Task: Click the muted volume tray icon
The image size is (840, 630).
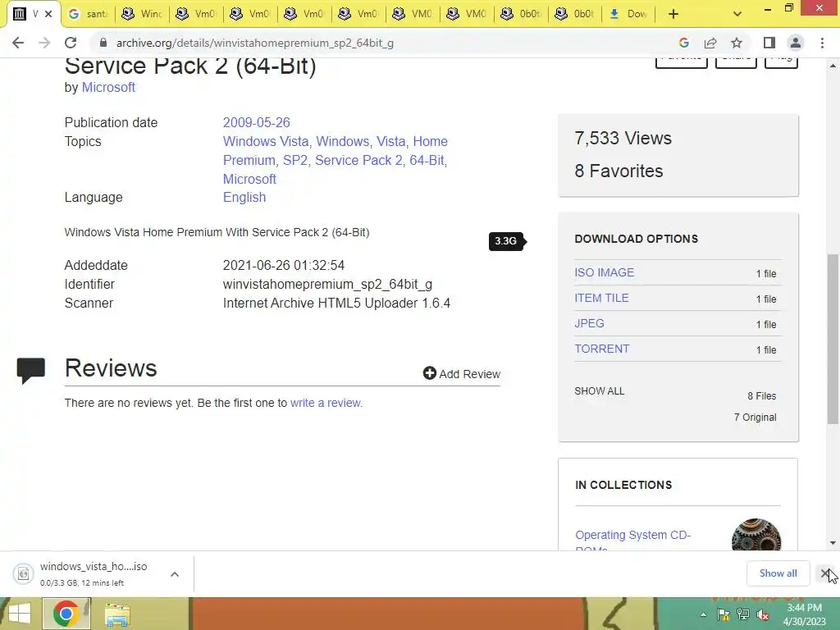Action: point(762,615)
